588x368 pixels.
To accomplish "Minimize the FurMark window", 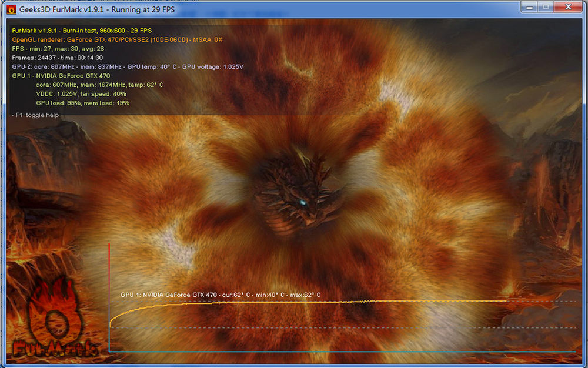I will (x=529, y=7).
